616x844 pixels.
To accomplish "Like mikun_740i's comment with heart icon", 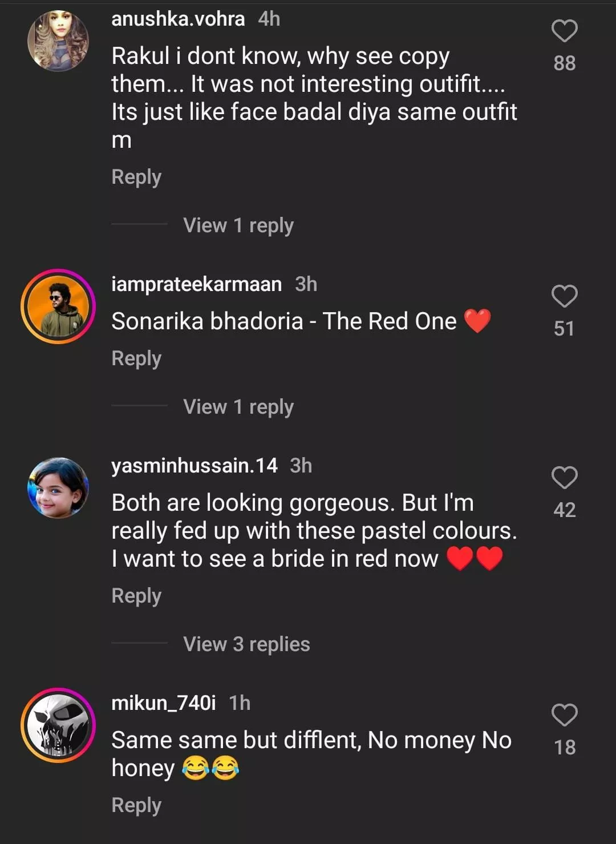I will (x=564, y=715).
